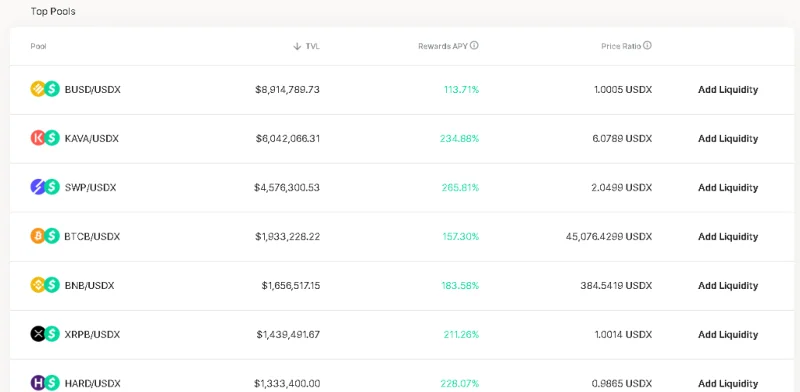Click the SWP token icon in the SWP/USDX row
The image size is (800, 392).
pos(38,187)
